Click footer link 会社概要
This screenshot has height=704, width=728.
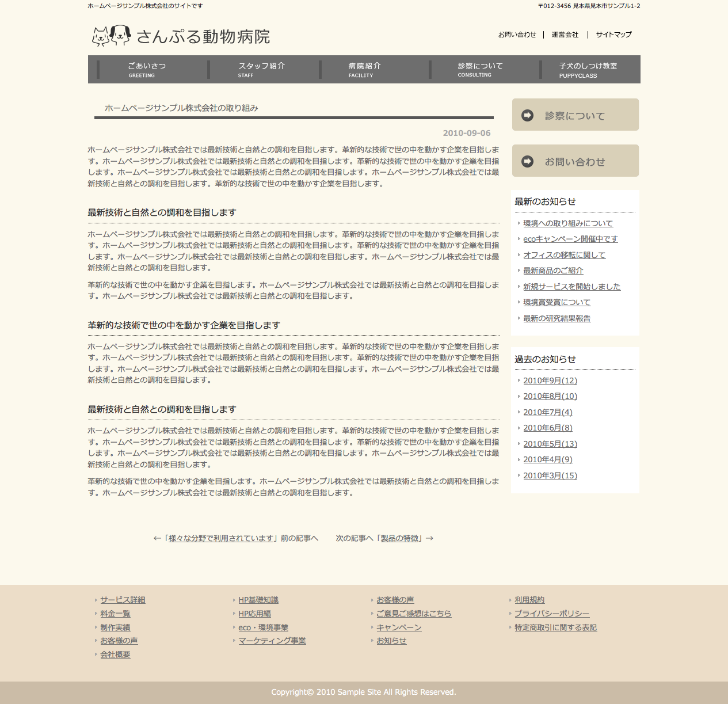115,654
